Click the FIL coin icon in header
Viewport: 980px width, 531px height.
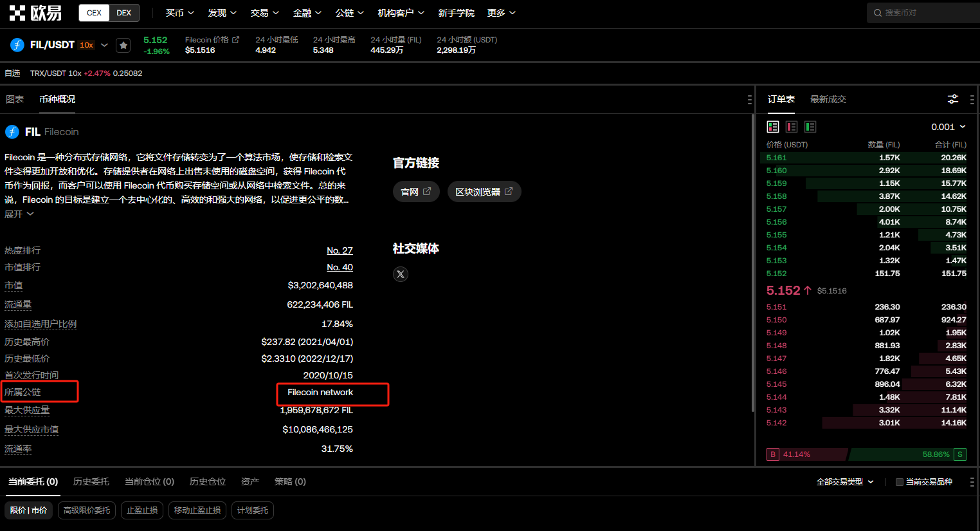click(x=17, y=45)
